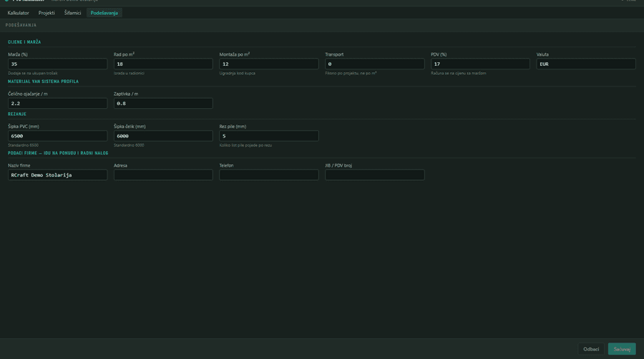Viewport: 644px width, 359px height.
Task: Click the 'Ugradnja kod kupca' hint text
Action: coord(237,73)
